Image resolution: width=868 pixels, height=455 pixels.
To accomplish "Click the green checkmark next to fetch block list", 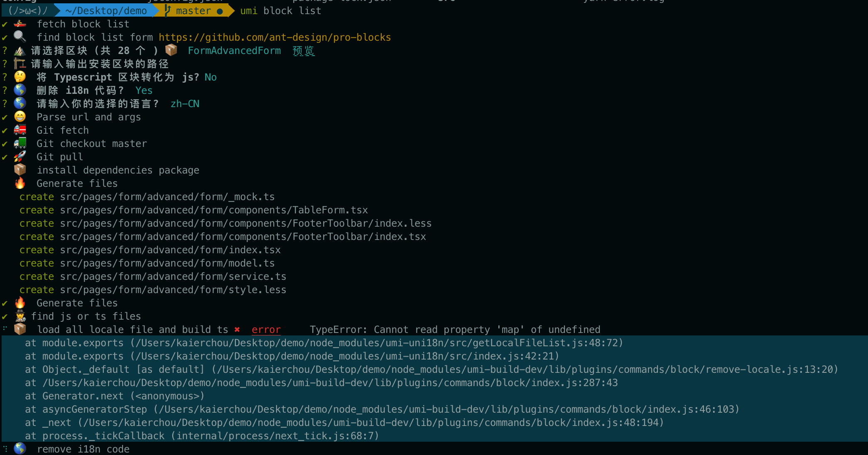I will [x=5, y=24].
